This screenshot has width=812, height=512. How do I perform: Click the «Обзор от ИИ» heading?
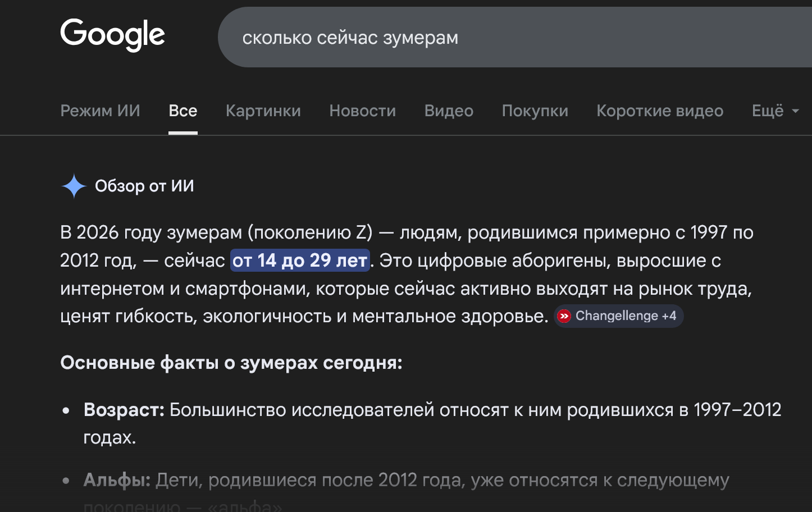click(144, 186)
